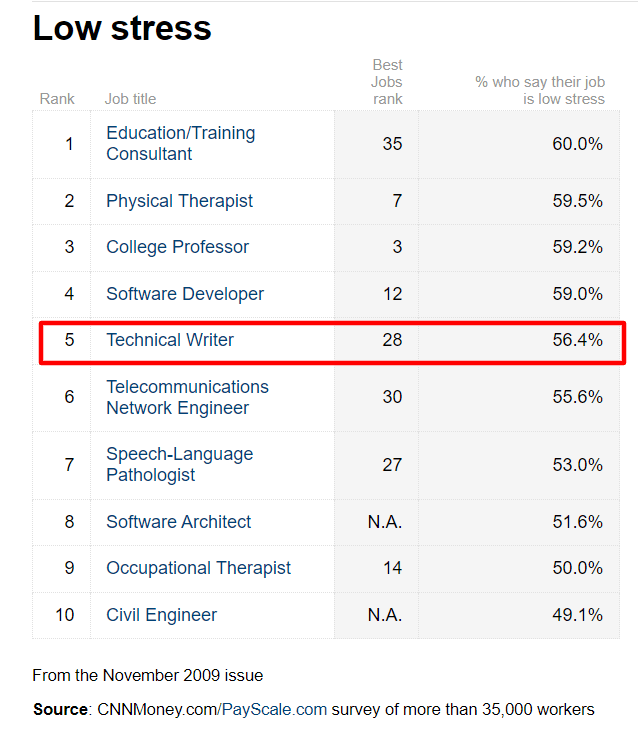Click the November 2009 issue footnote text
The height and width of the screenshot is (732, 638).
click(147, 675)
